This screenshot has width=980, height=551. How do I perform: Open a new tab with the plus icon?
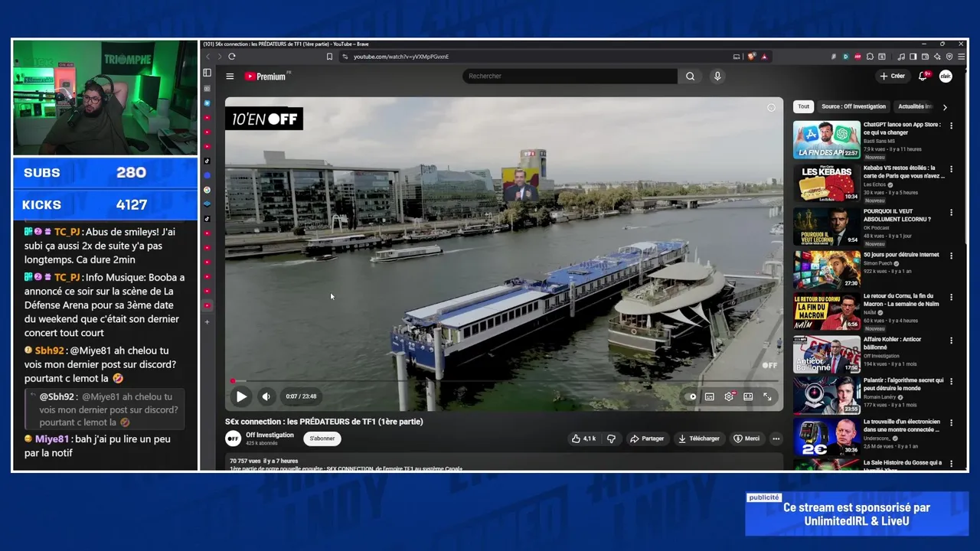207,322
